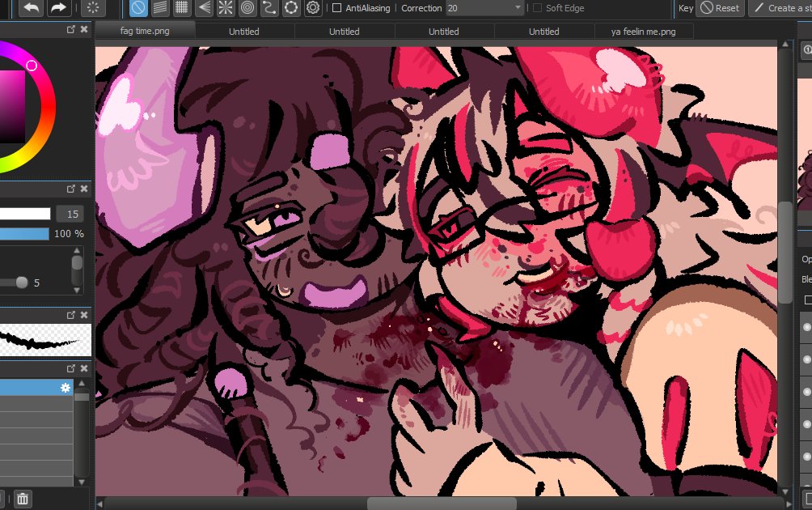Select the radial snap icon
812x510 pixels.
pos(226,8)
